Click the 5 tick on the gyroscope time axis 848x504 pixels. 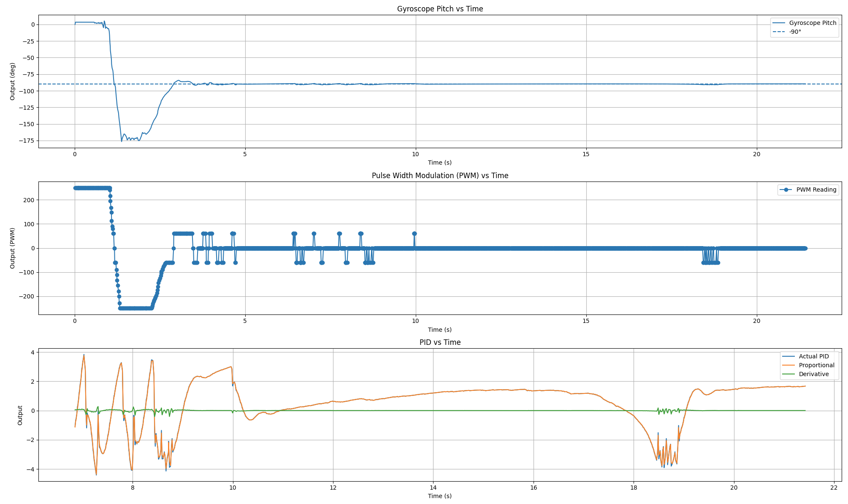coord(245,154)
